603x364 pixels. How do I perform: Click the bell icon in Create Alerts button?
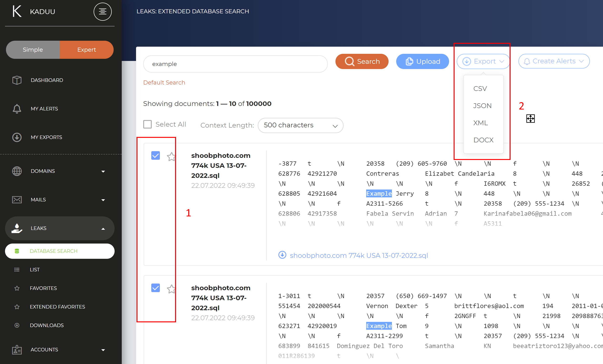[x=527, y=61]
